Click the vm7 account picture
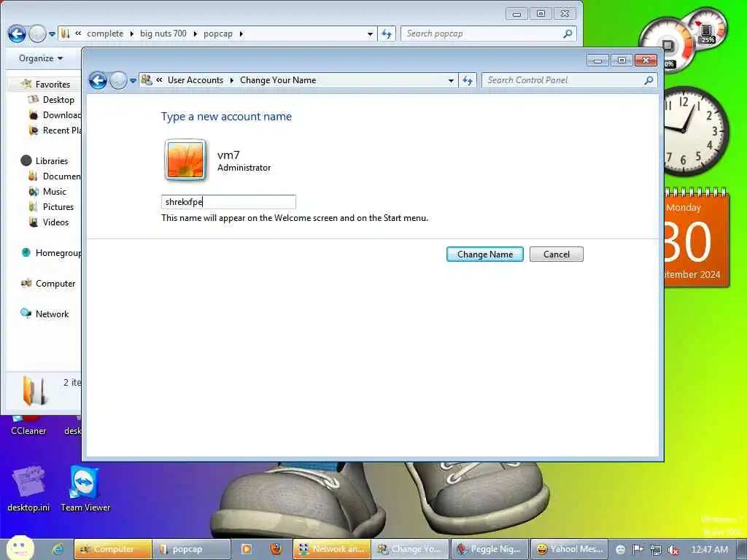Image resolution: width=747 pixels, height=560 pixels. [185, 160]
